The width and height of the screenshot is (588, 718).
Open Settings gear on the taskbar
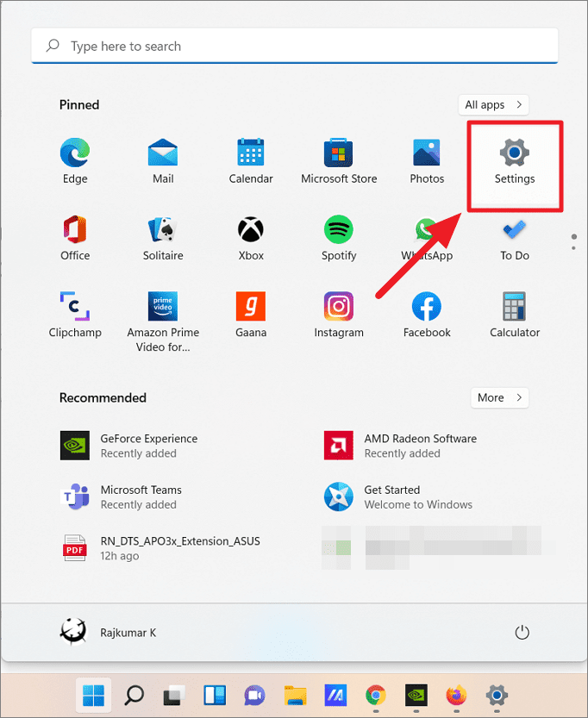point(497,696)
